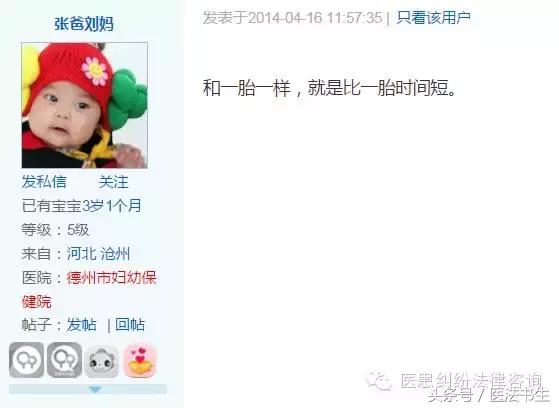Click 发私信 to send private message
The height and width of the screenshot is (408, 559).
pos(44,182)
